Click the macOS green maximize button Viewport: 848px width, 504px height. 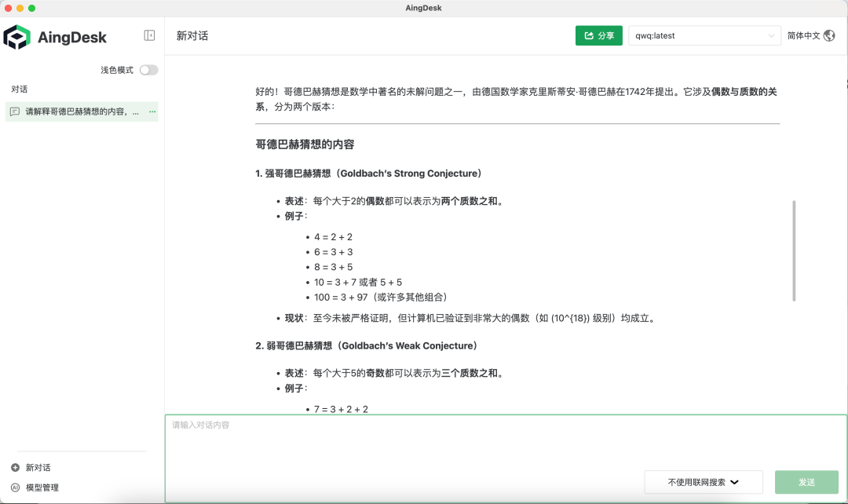[32, 8]
